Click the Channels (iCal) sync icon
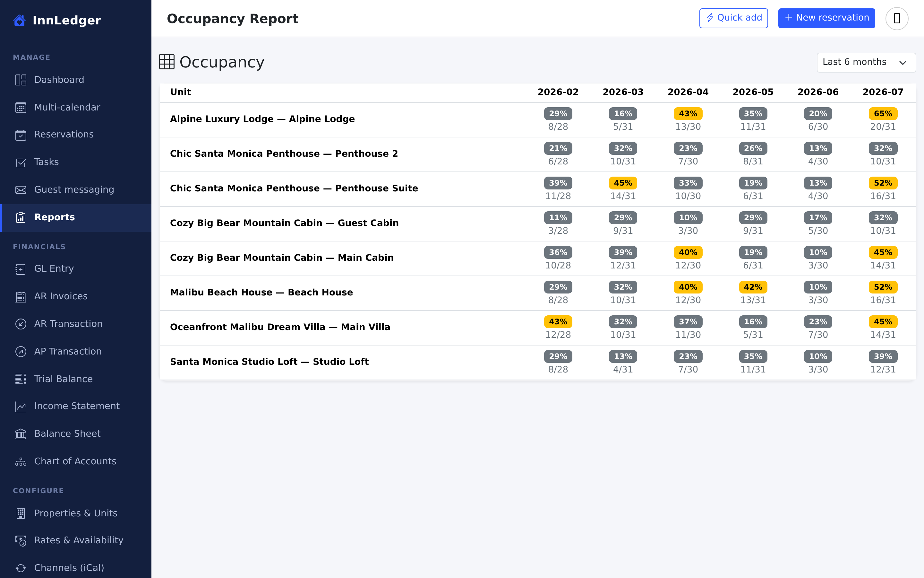The image size is (924, 578). 21,568
